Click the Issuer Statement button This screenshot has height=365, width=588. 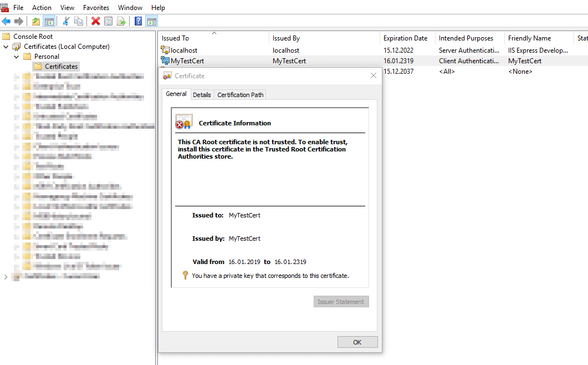coord(341,301)
